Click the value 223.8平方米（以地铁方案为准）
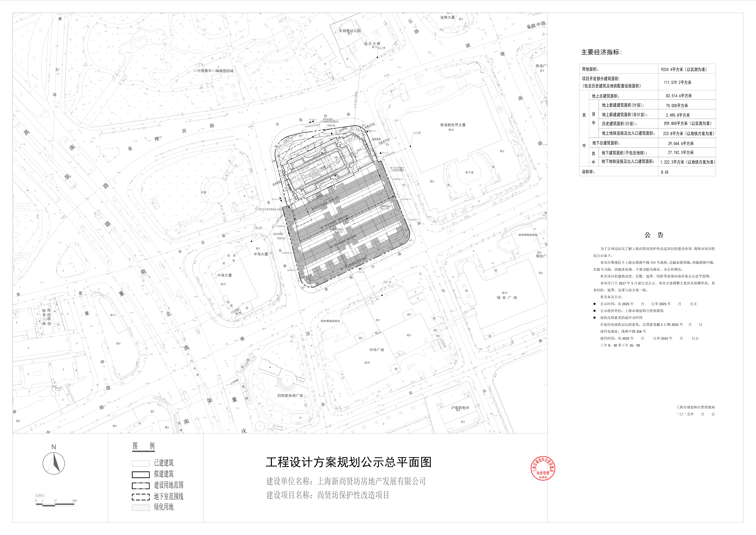Image resolution: width=756 pixels, height=535 pixels. click(x=689, y=133)
